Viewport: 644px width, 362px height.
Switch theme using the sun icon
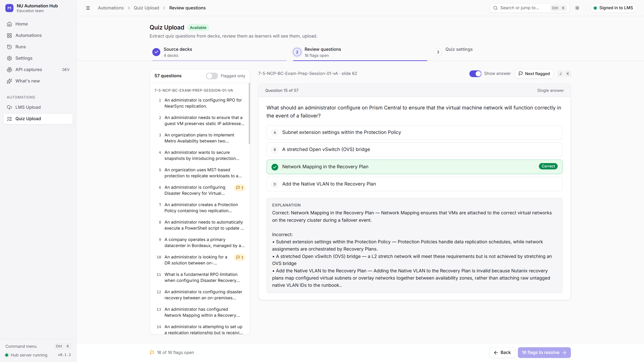pos(577,8)
